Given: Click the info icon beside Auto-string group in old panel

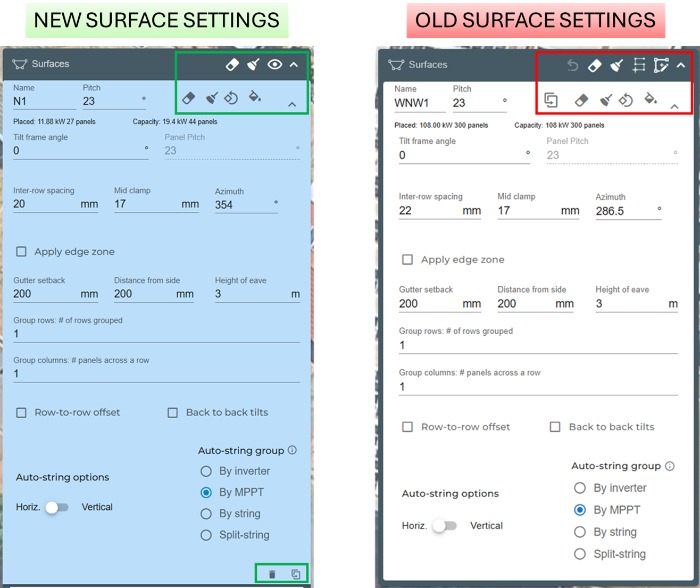Looking at the screenshot, I should pyautogui.click(x=670, y=466).
